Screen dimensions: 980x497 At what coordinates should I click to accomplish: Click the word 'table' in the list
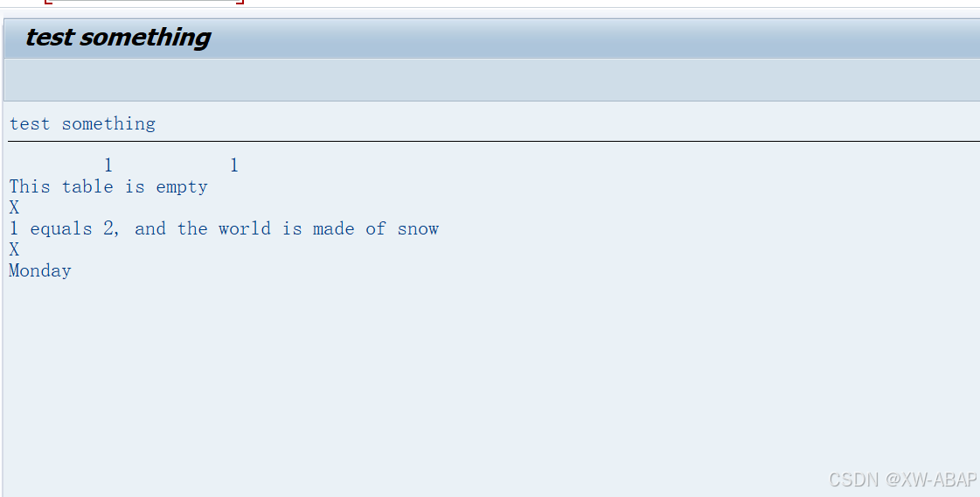(x=87, y=186)
